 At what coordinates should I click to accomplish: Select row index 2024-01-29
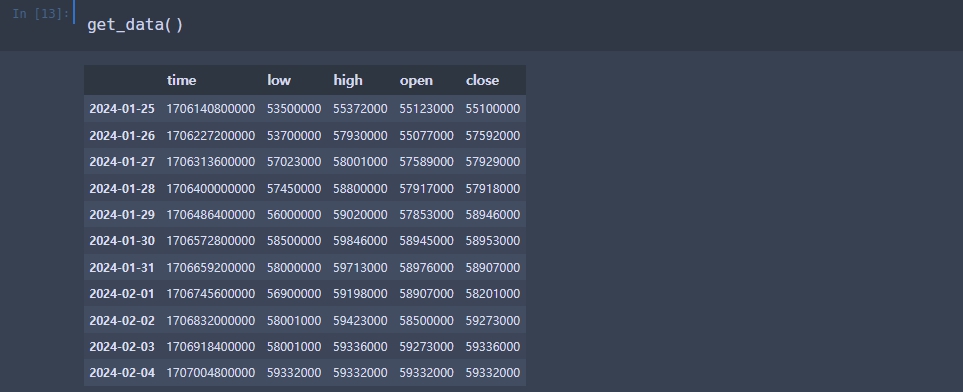pyautogui.click(x=122, y=214)
